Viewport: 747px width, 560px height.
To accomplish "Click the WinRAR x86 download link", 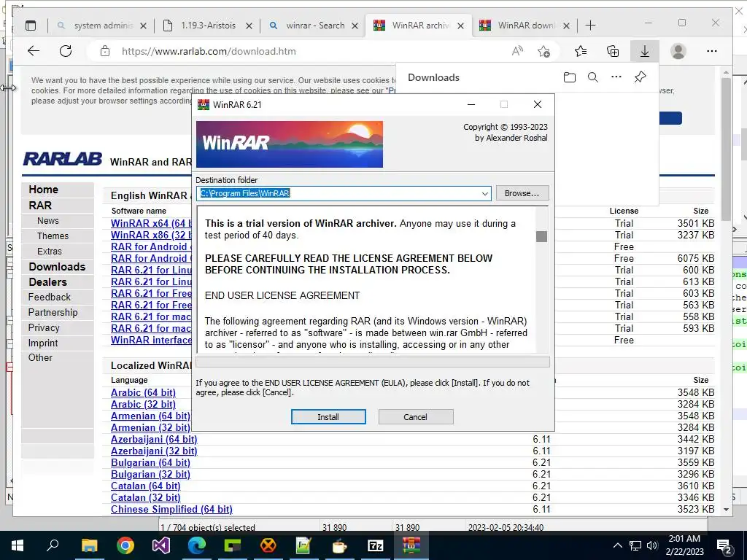I will [x=151, y=235].
